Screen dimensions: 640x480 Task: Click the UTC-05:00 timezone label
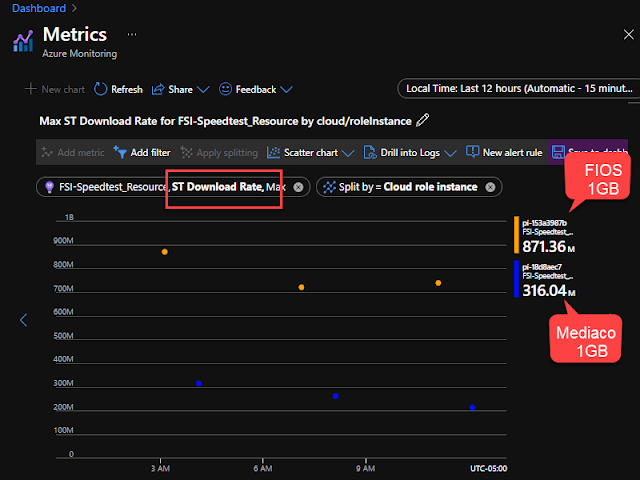[489, 469]
